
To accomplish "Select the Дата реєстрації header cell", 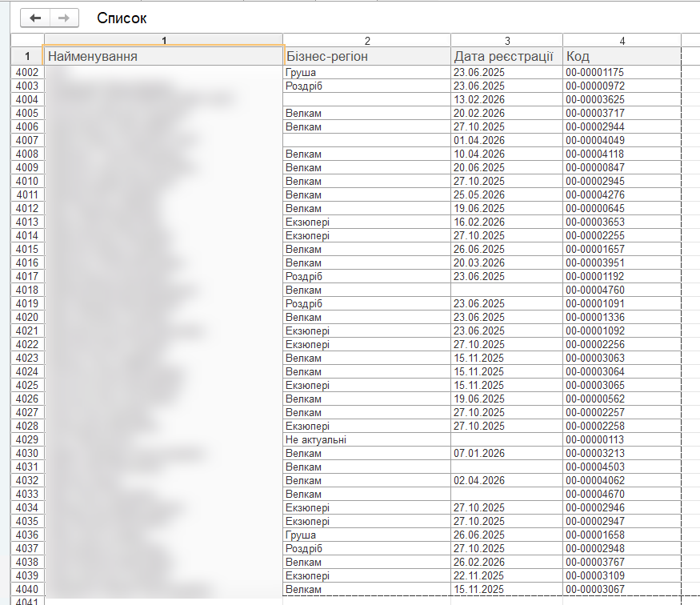I will click(x=506, y=56).
